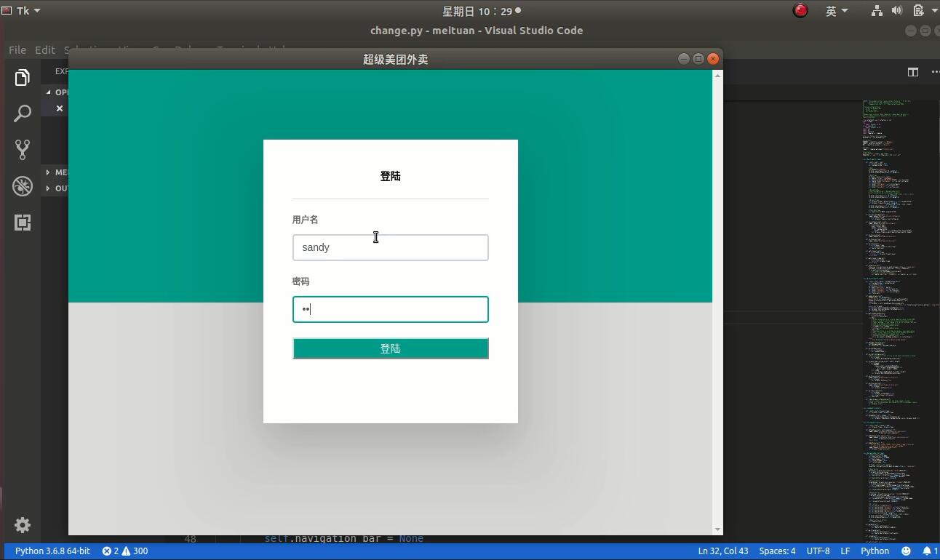Open the feedback smiley in status bar
The image size is (940, 560).
906,551
